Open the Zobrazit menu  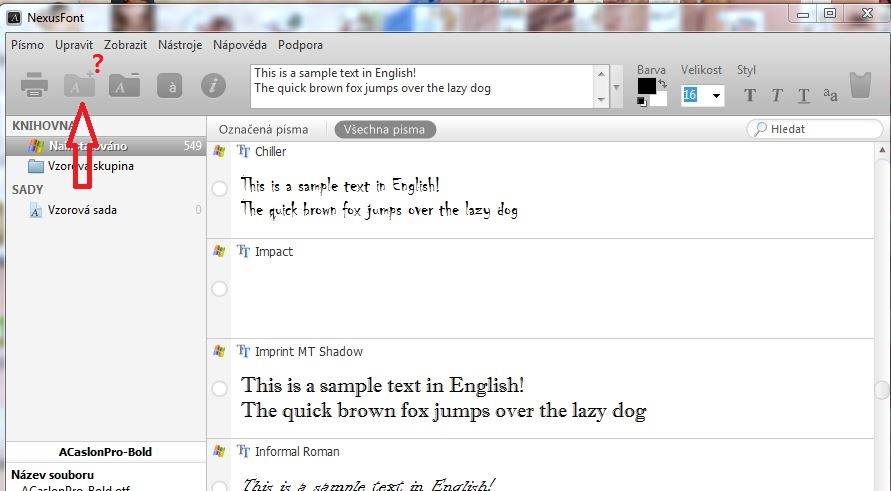pos(125,45)
